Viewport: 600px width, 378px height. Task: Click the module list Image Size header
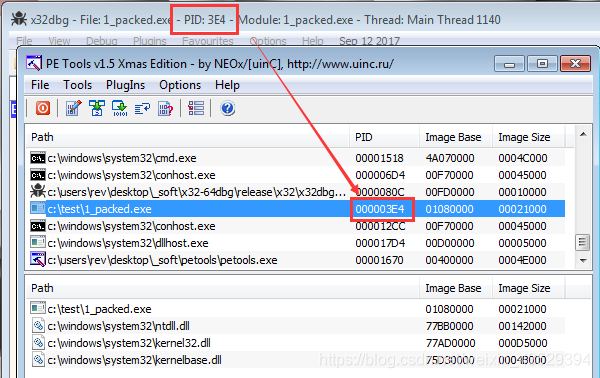[x=528, y=288]
